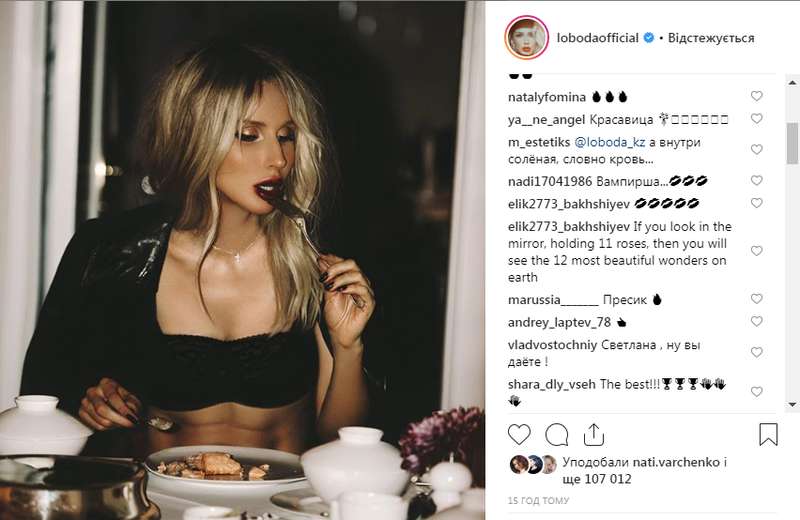This screenshot has height=520, width=800.
Task: Save the post with the bookmark icon
Action: coord(768,434)
